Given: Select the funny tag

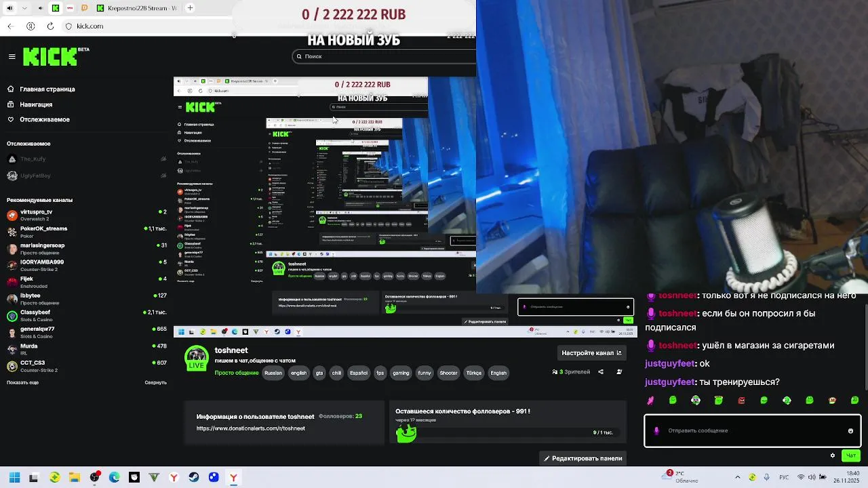Looking at the screenshot, I should click(425, 373).
